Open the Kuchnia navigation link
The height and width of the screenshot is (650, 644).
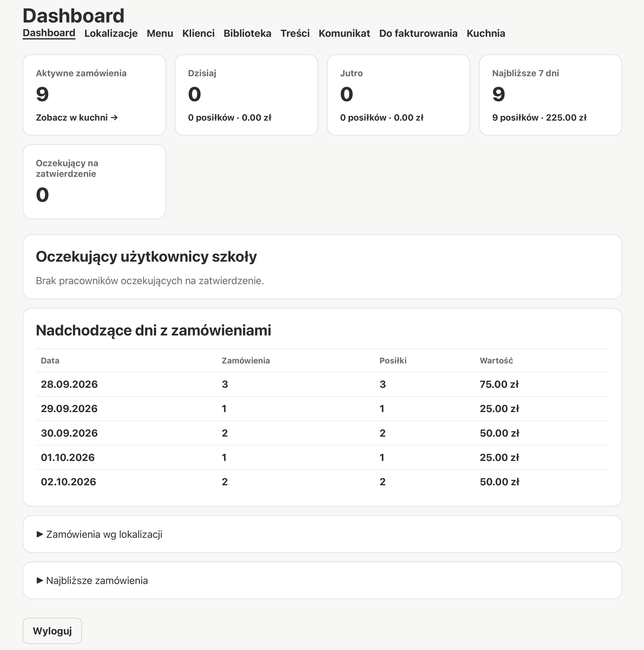point(486,33)
